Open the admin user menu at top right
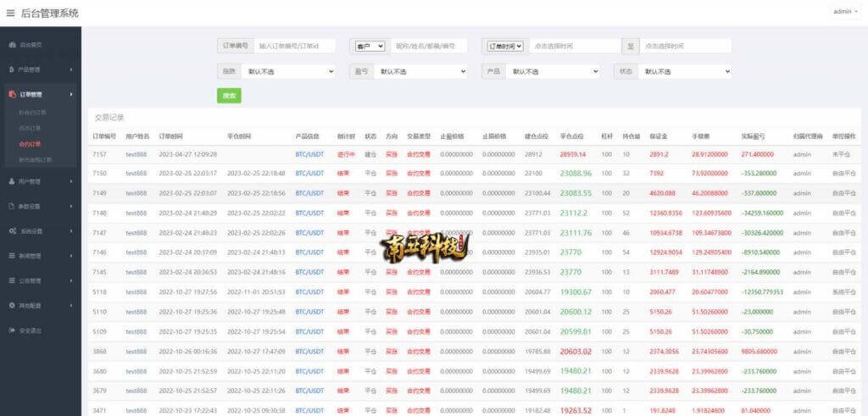Viewport: 868px width, 416px height. point(844,12)
